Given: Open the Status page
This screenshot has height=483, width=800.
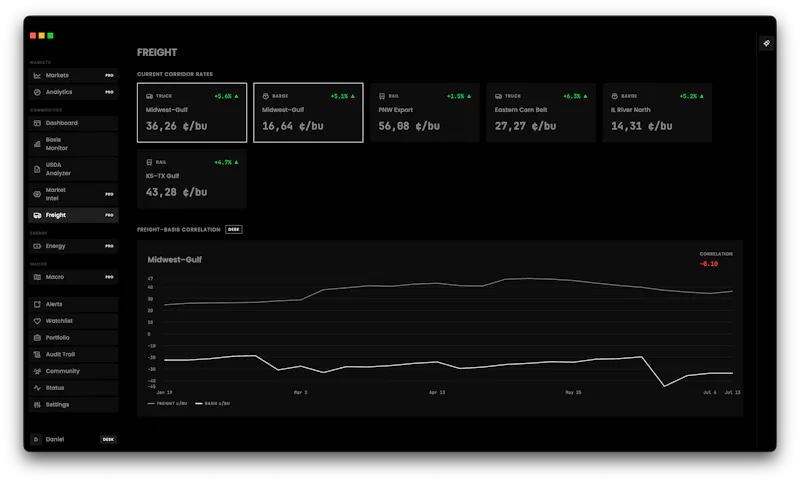Looking at the screenshot, I should pos(73,388).
